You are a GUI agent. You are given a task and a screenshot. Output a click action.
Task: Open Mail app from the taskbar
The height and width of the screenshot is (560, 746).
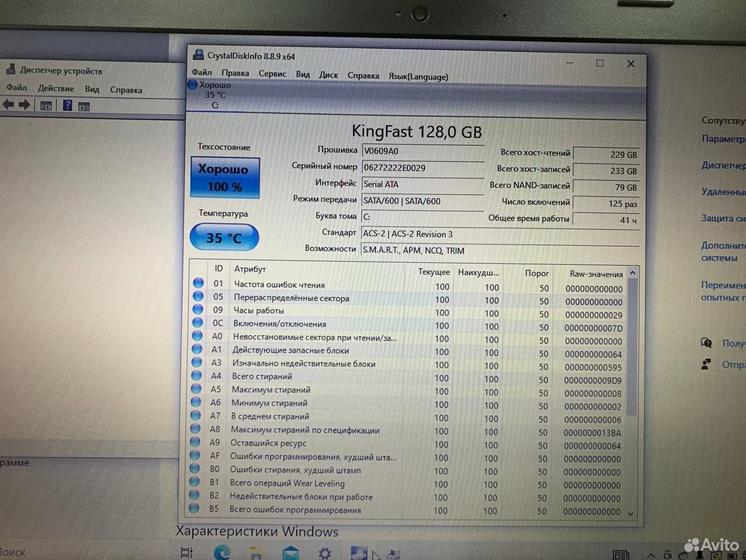[291, 553]
